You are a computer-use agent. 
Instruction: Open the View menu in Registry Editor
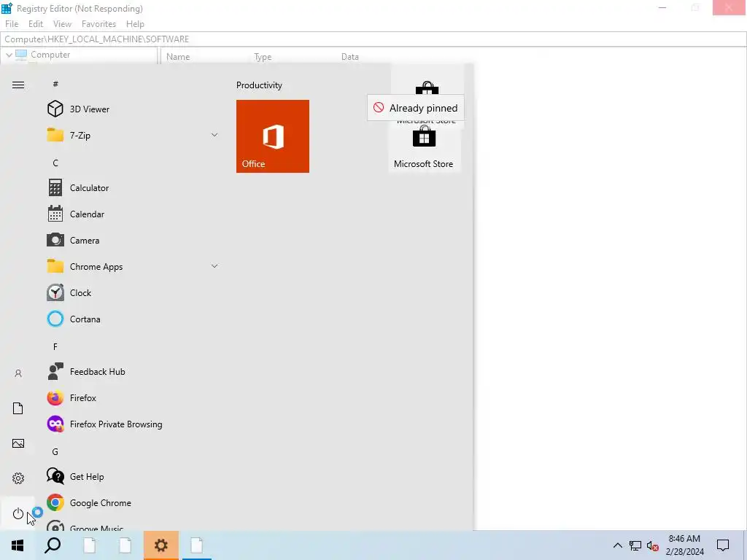click(x=63, y=24)
